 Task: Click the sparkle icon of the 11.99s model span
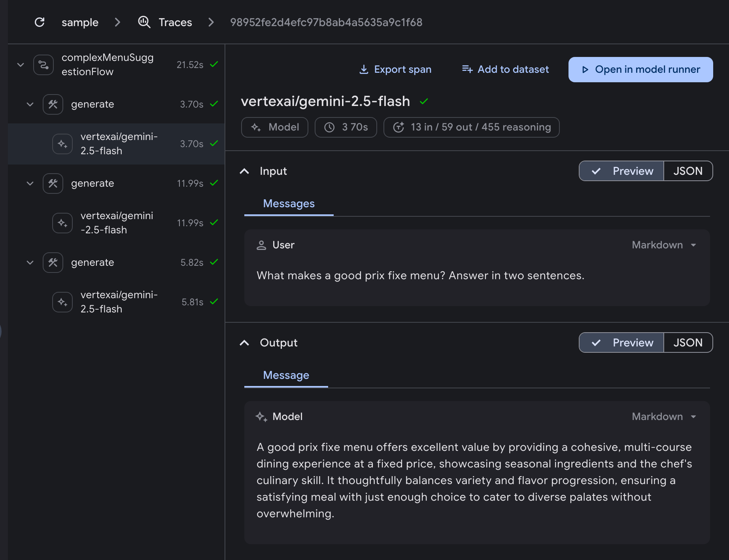pyautogui.click(x=62, y=223)
